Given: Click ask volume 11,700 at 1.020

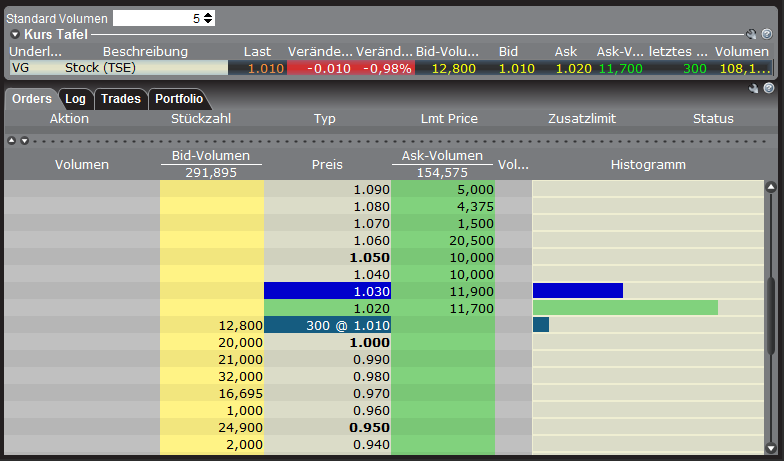Looking at the screenshot, I should click(x=442, y=308).
